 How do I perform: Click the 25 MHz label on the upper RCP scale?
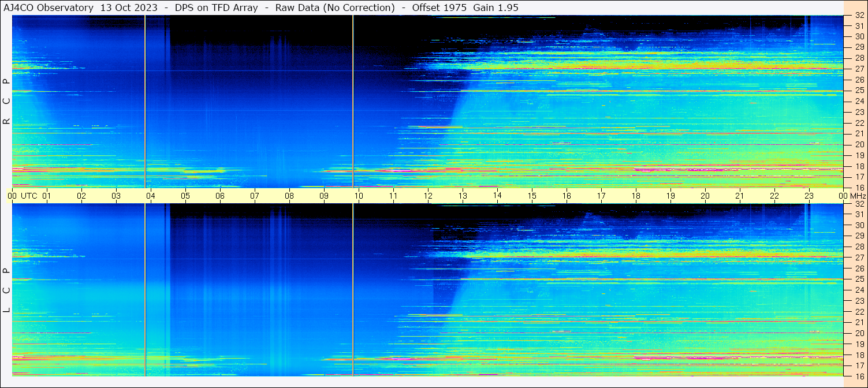[859, 90]
